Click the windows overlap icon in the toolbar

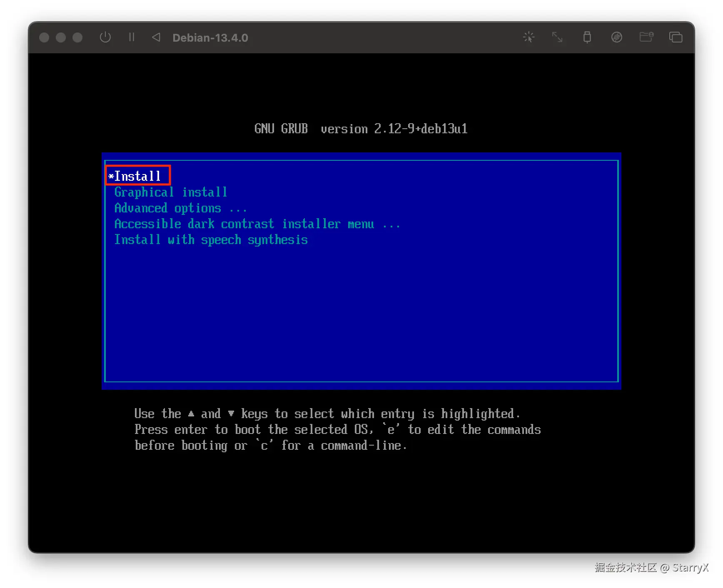(x=676, y=37)
